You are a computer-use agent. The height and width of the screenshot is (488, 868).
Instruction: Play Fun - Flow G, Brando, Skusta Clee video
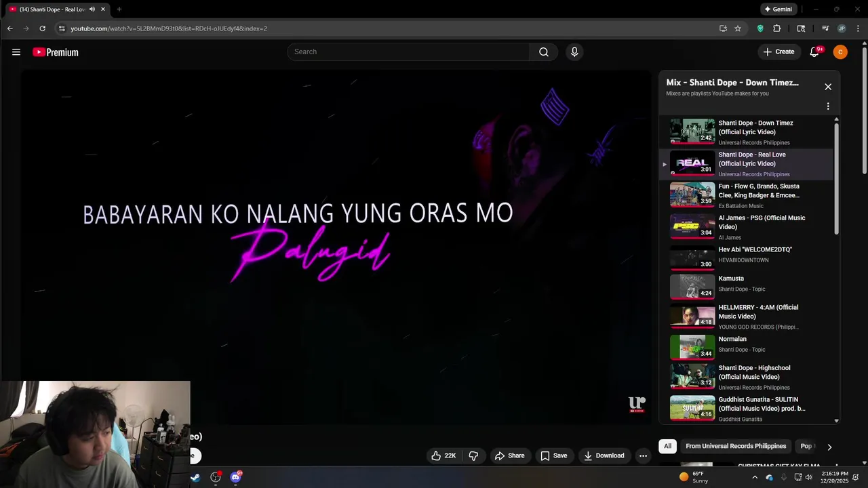(746, 195)
